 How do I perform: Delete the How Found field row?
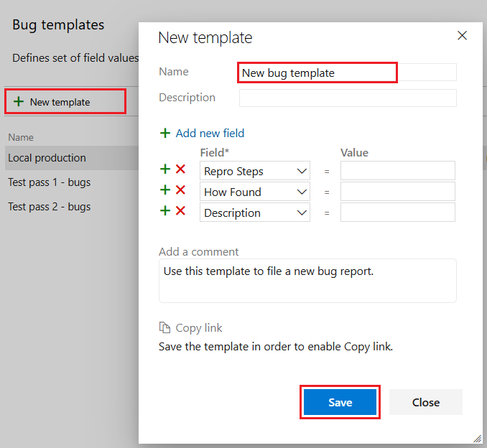(181, 190)
